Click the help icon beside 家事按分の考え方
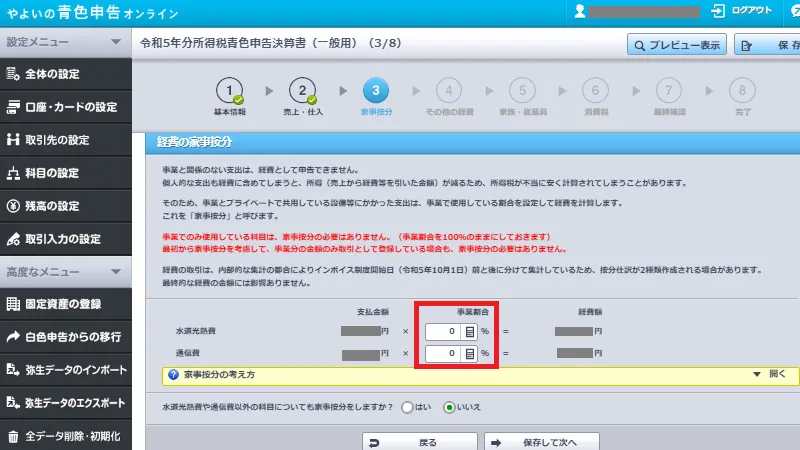 [173, 374]
